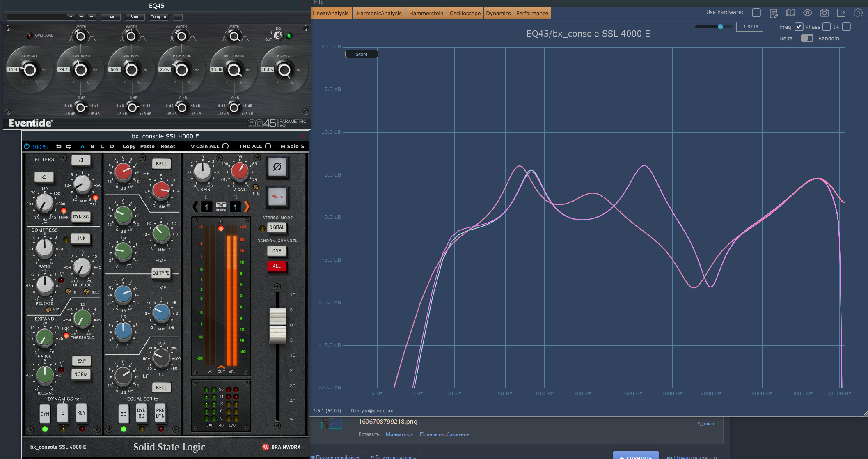The height and width of the screenshot is (459, 868).
Task: Uncheck the Freq checkbox
Action: (799, 27)
